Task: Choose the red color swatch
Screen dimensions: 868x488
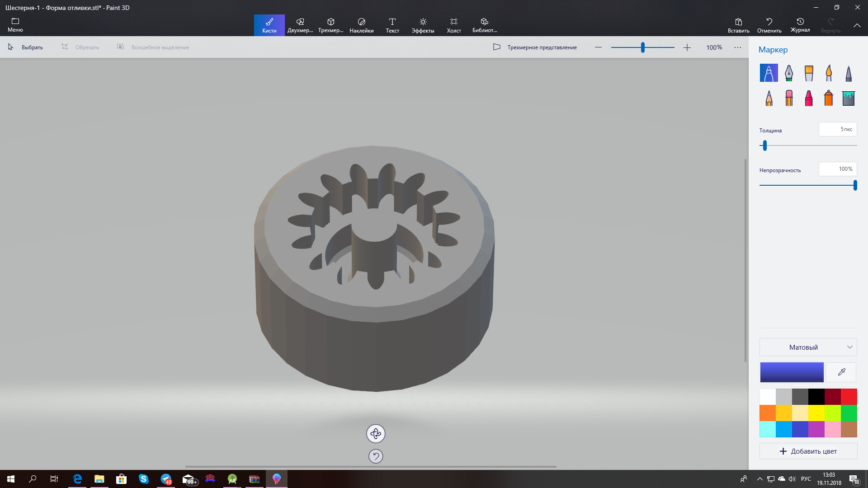Action: pos(849,397)
